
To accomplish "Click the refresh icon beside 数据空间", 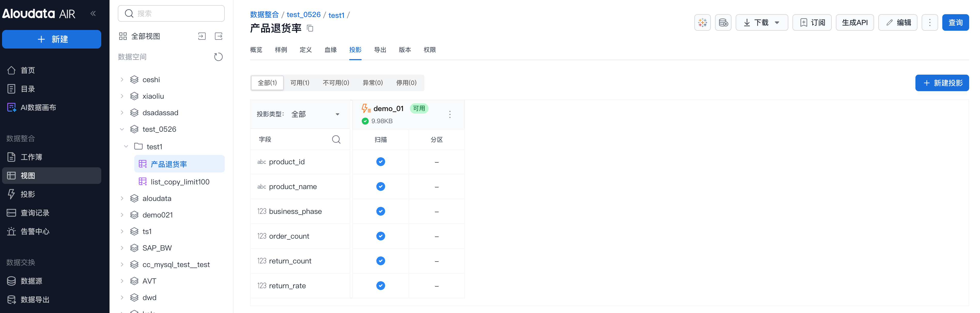I will coord(218,57).
